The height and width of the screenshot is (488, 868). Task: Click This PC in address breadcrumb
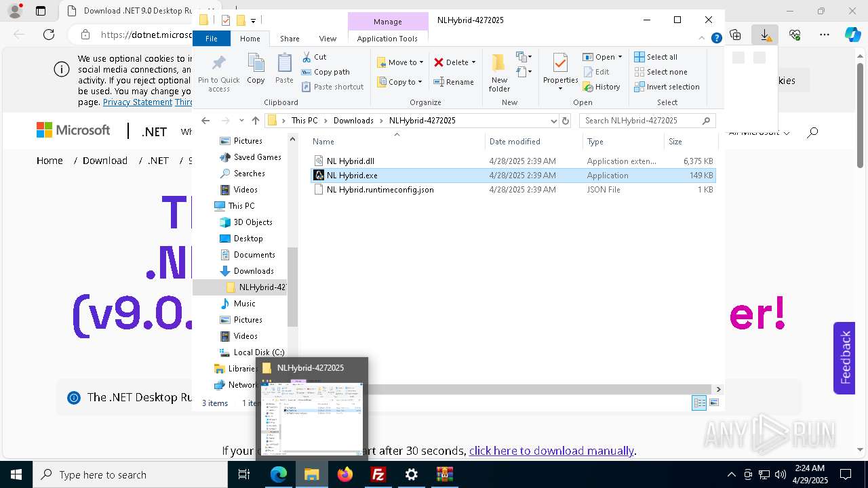[304, 121]
